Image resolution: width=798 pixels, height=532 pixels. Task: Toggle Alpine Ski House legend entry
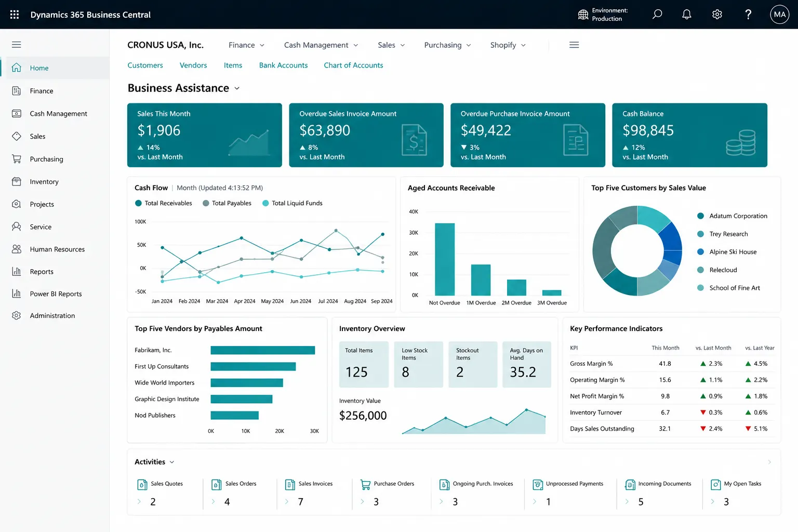click(x=727, y=252)
